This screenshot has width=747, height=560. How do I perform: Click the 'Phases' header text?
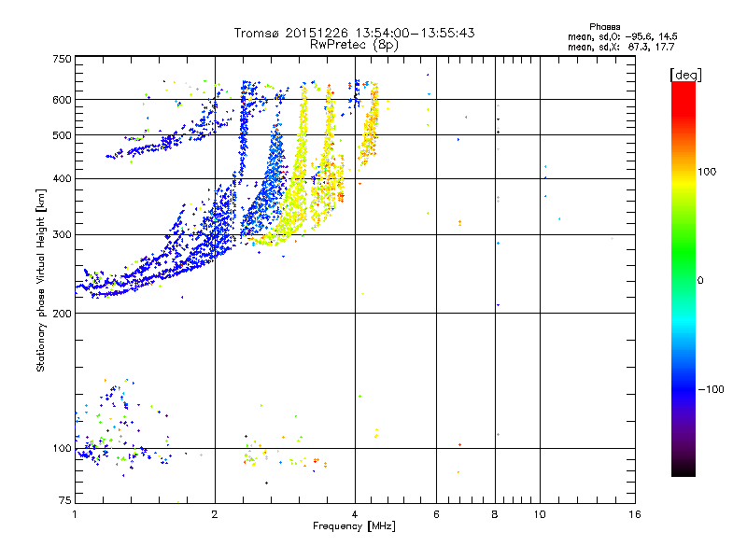click(x=604, y=27)
